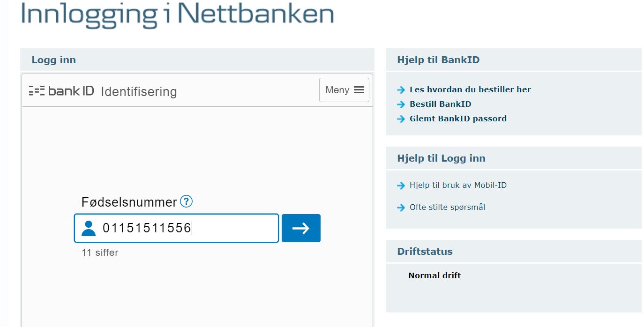Click the BankID logo
Viewport: 644px width, 327px height.
coord(61,90)
